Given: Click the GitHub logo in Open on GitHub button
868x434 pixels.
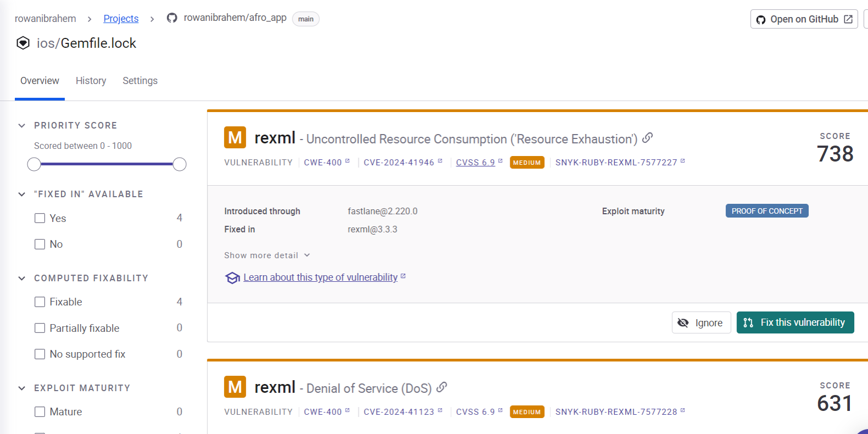Looking at the screenshot, I should pyautogui.click(x=761, y=20).
